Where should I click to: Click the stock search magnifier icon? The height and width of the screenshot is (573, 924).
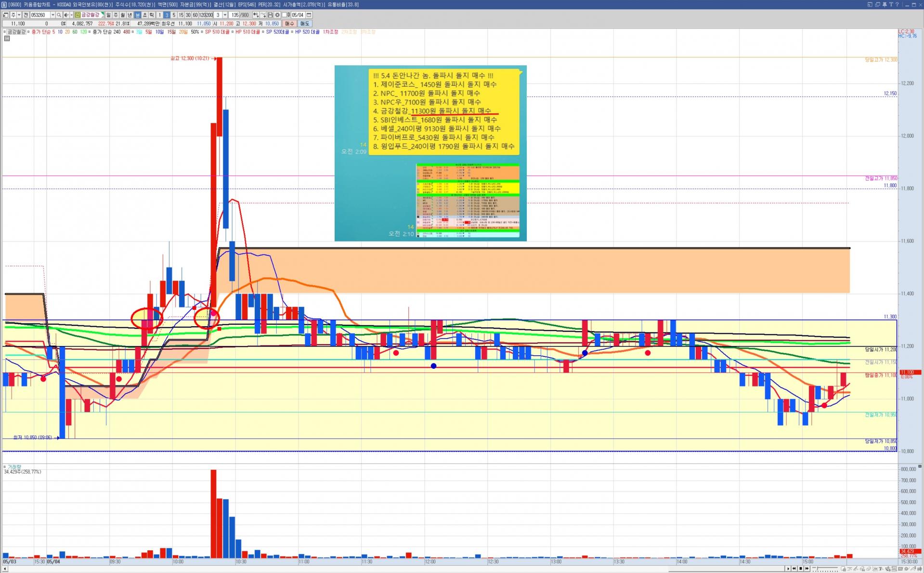point(59,15)
